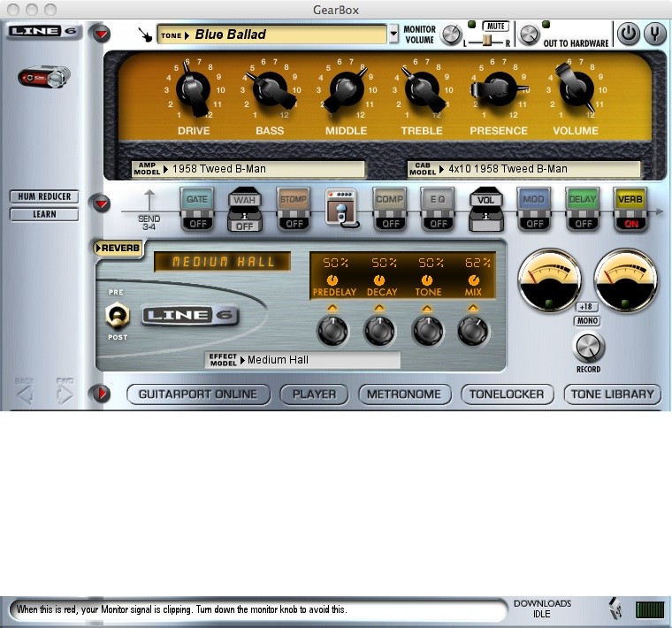Open the Amp Model selector
The height and width of the screenshot is (628, 672).
248,169
